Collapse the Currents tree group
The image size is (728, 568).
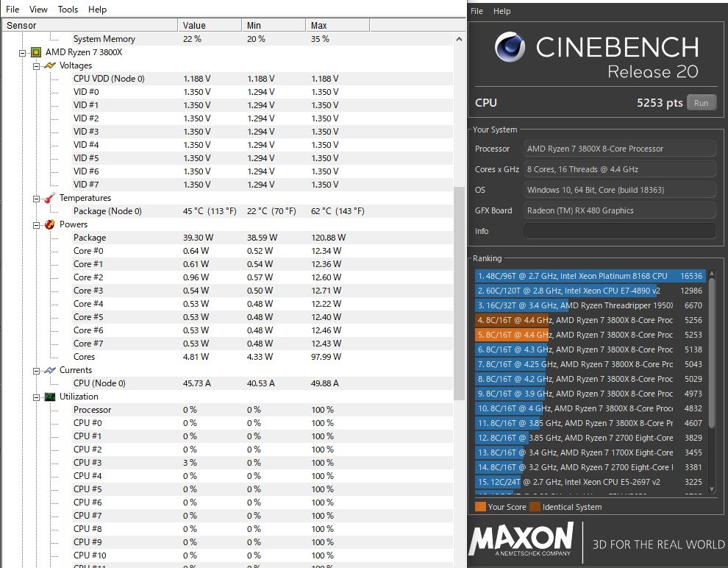[x=36, y=371]
